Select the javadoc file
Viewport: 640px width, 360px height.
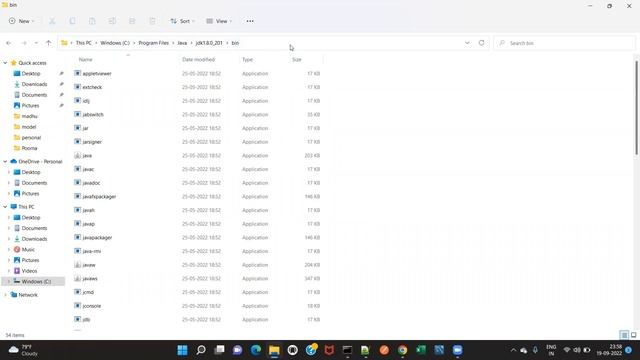coord(91,183)
